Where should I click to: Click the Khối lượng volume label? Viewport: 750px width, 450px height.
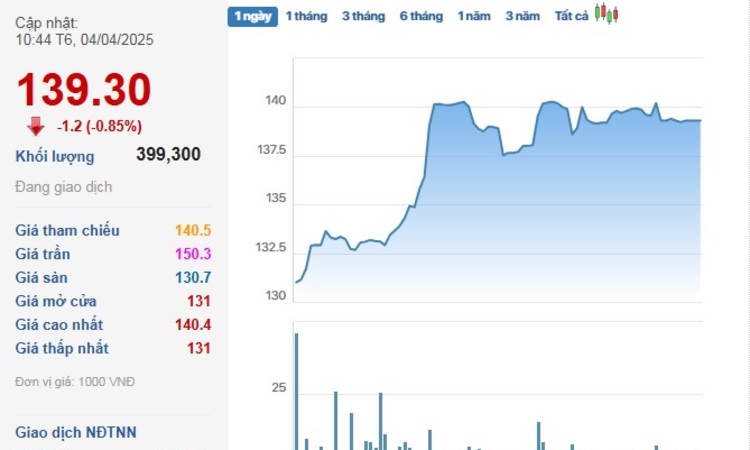tap(55, 156)
